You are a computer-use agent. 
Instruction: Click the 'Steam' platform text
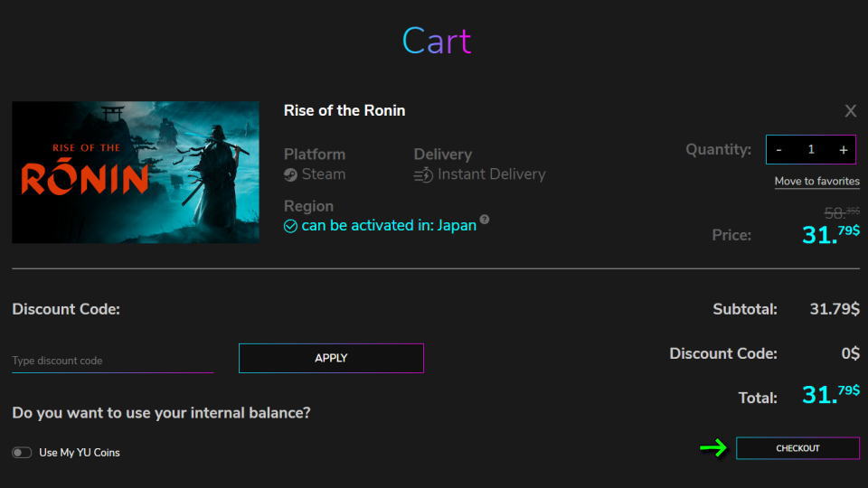324,174
